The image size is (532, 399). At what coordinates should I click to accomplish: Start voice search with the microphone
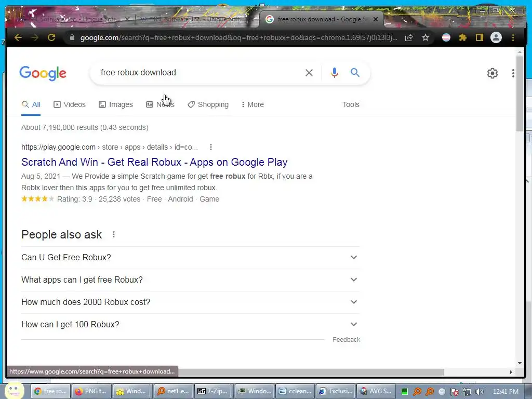pos(334,73)
